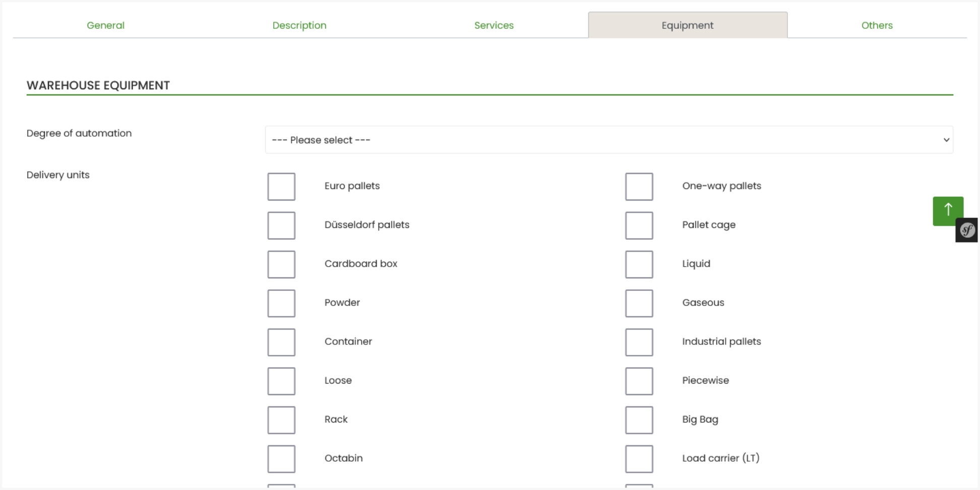Enable the Pallet cage checkbox

pos(638,225)
